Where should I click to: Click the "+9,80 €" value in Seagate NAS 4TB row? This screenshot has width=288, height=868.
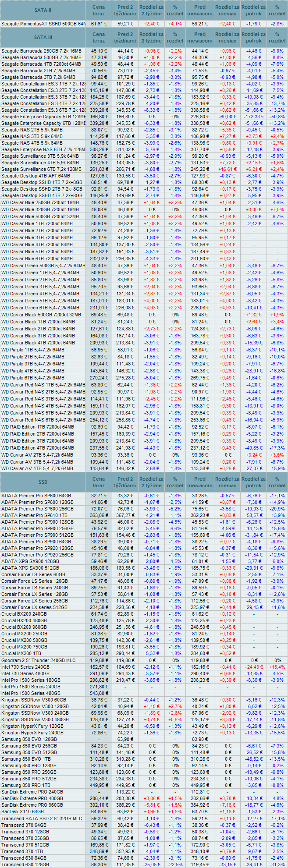tap(227, 143)
